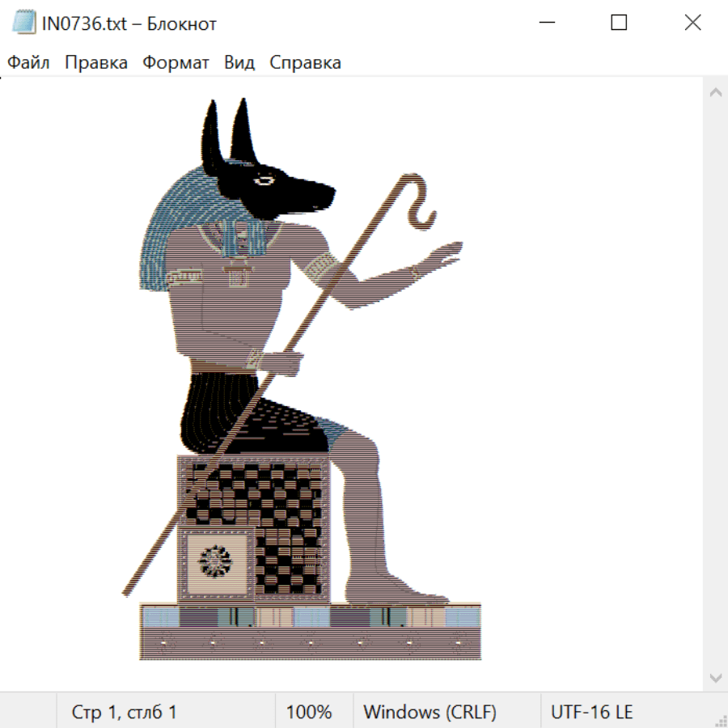Maximize the Notepad window
The height and width of the screenshot is (728, 728).
[619, 23]
